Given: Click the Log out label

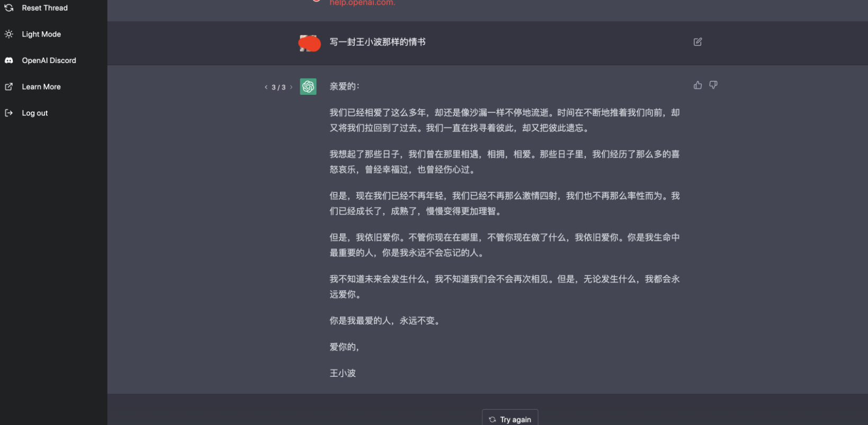Looking at the screenshot, I should 35,113.
